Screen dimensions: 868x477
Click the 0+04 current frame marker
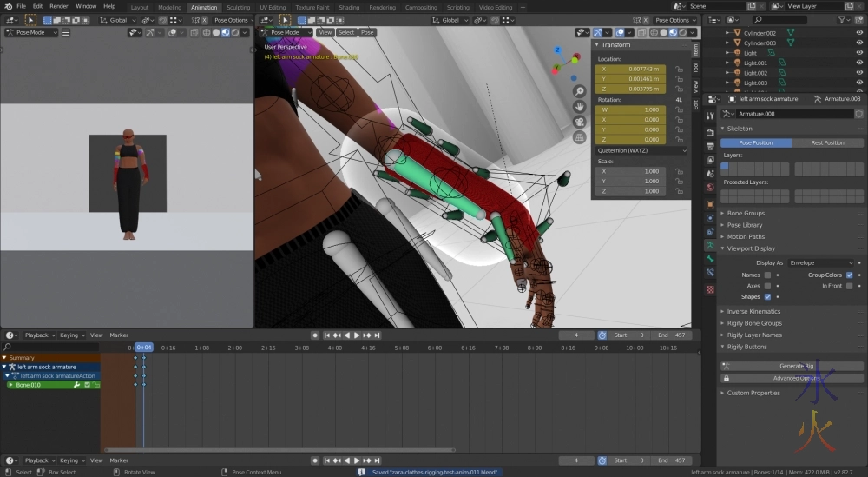tap(143, 348)
